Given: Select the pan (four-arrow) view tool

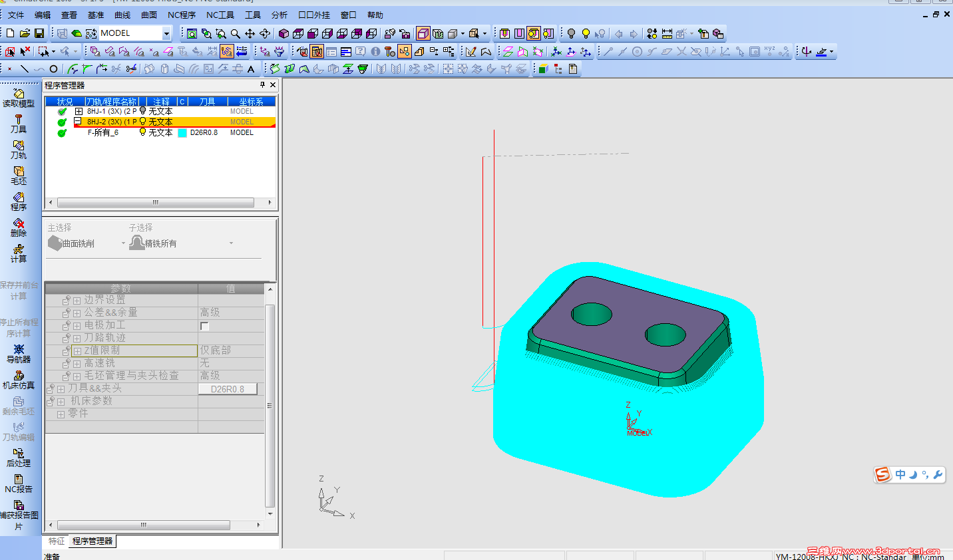Looking at the screenshot, I should [250, 33].
